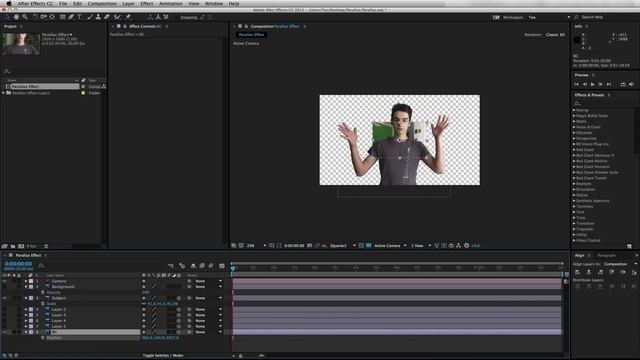This screenshot has width=640, height=360.
Task: Select the Horizontal Type tool
Action: point(80,17)
